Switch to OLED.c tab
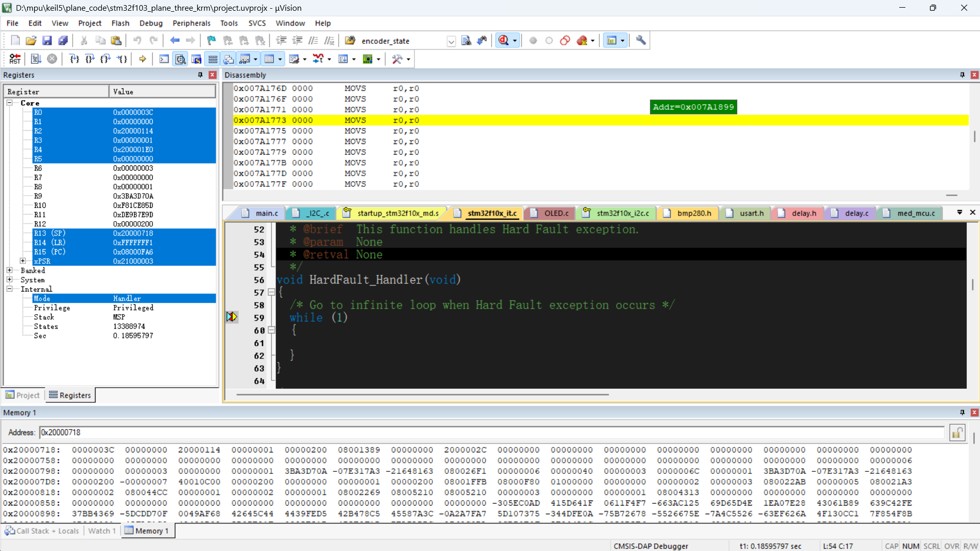 [550, 213]
